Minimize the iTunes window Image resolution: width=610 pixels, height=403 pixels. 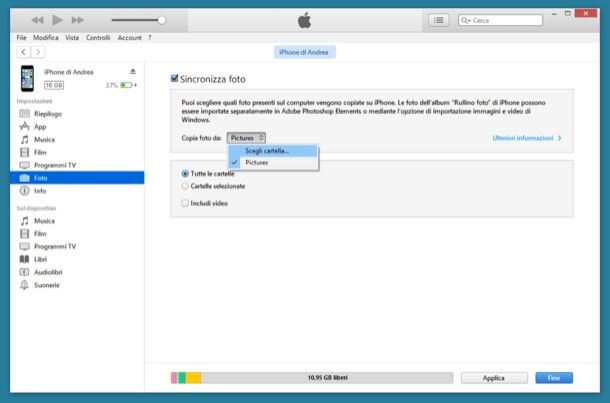(x=554, y=14)
